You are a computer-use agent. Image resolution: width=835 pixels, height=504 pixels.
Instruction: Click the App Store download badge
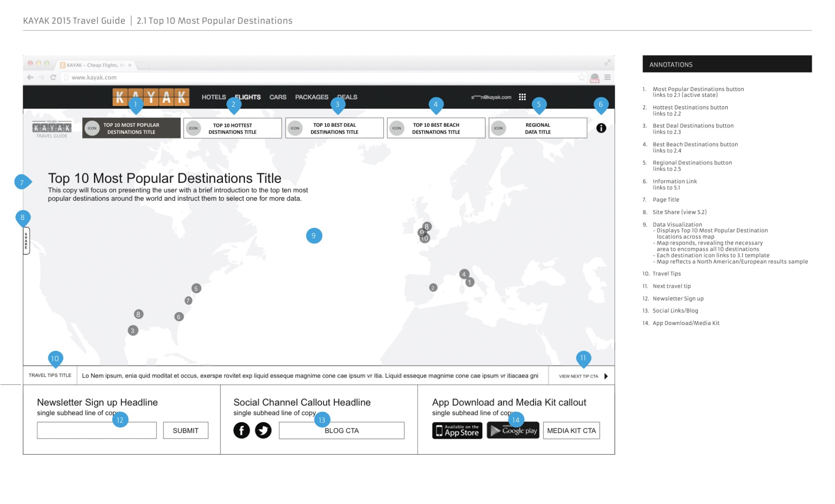tap(457, 431)
